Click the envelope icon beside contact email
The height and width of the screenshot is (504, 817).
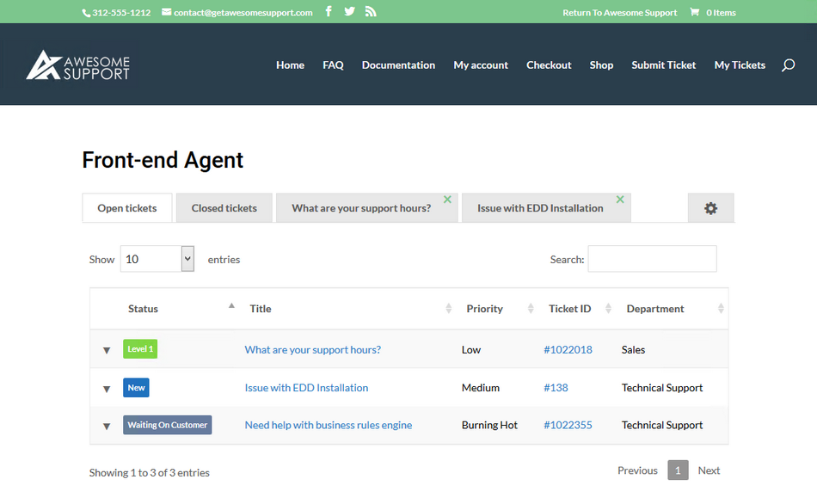(166, 12)
